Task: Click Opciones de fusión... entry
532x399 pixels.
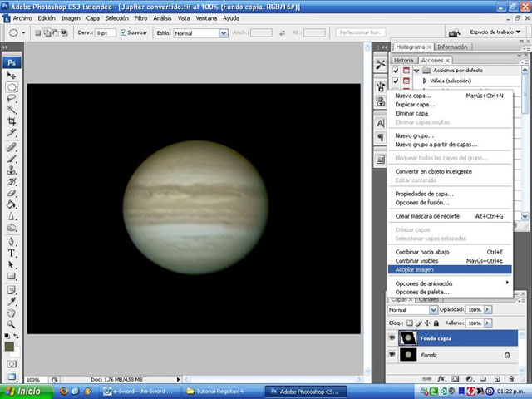Action: point(450,203)
